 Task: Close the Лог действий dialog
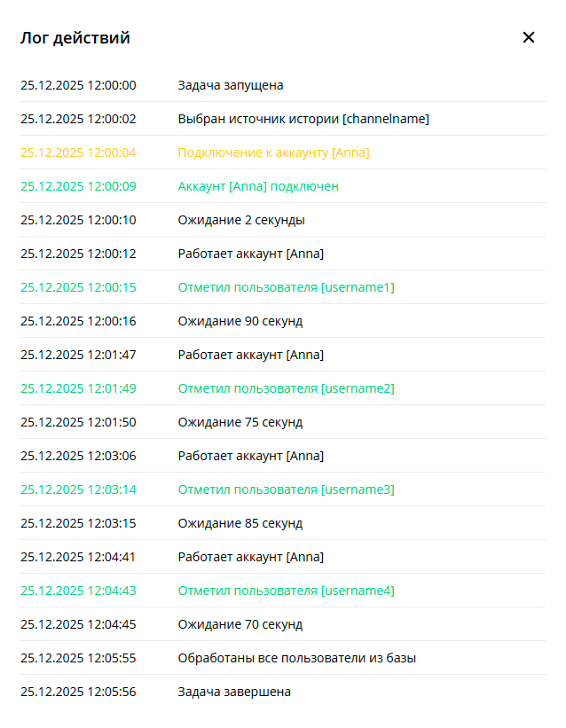coord(529,37)
